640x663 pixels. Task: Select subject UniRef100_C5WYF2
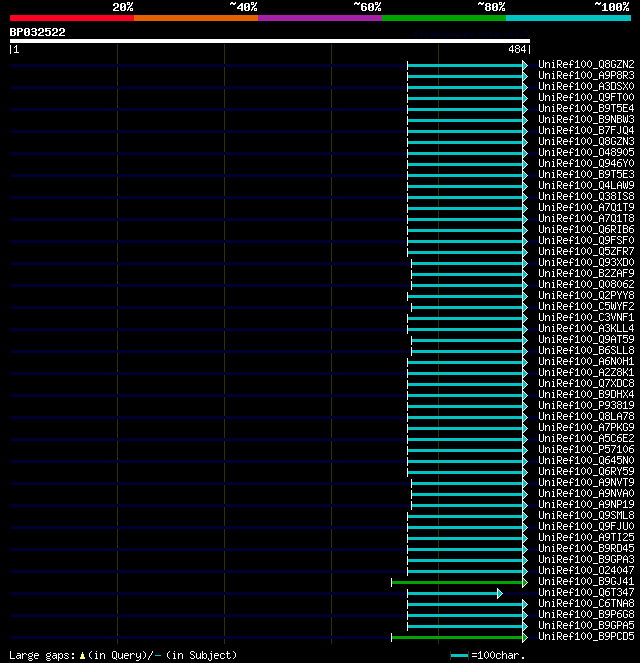(586, 306)
